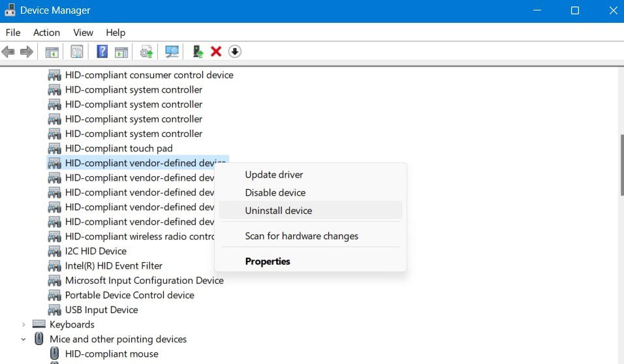The width and height of the screenshot is (624, 364).
Task: Select Intel(R) HID Event Filter
Action: tap(114, 266)
